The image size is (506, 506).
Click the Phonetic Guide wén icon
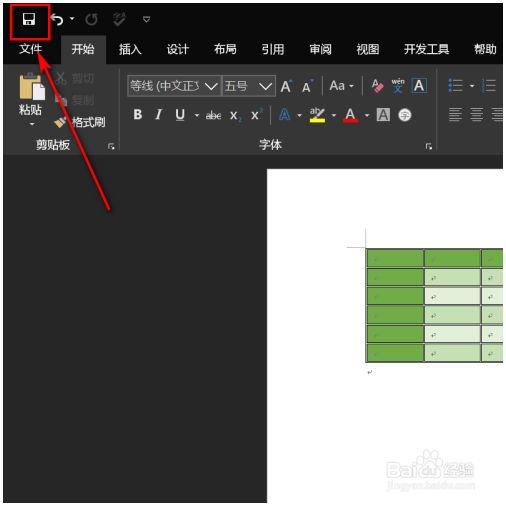[x=398, y=86]
